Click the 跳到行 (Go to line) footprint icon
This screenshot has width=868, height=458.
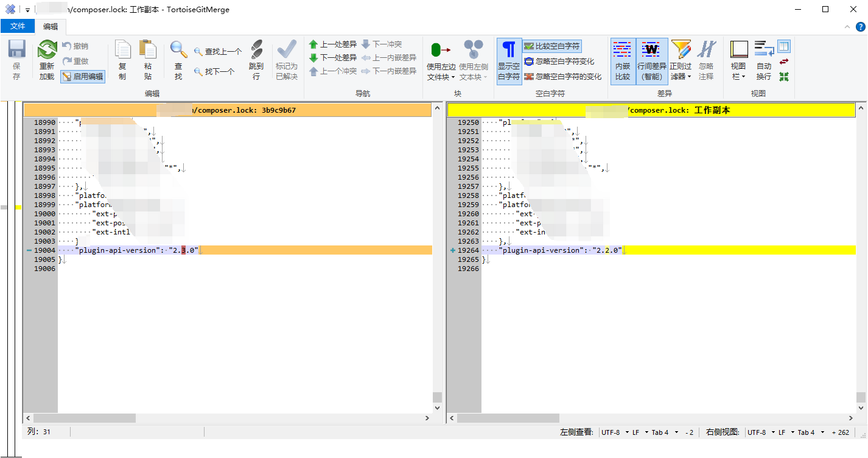(256, 50)
